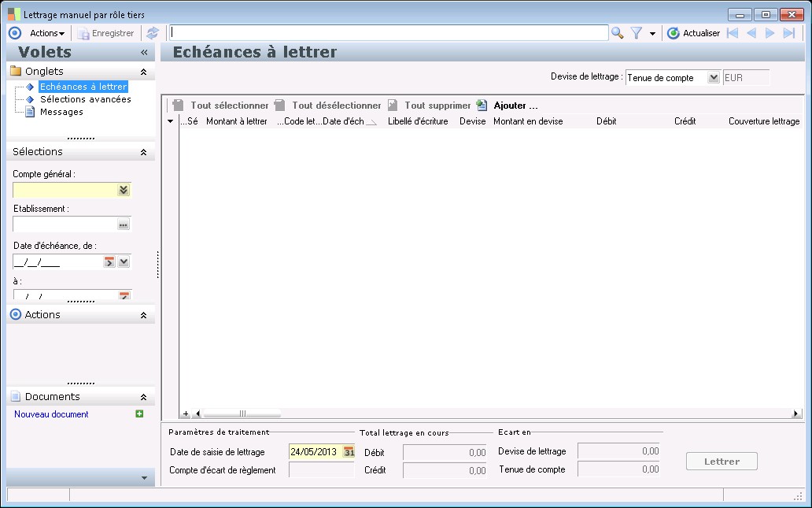Click the search text field in toolbar
Viewport: 812px width, 508px height.
click(389, 32)
